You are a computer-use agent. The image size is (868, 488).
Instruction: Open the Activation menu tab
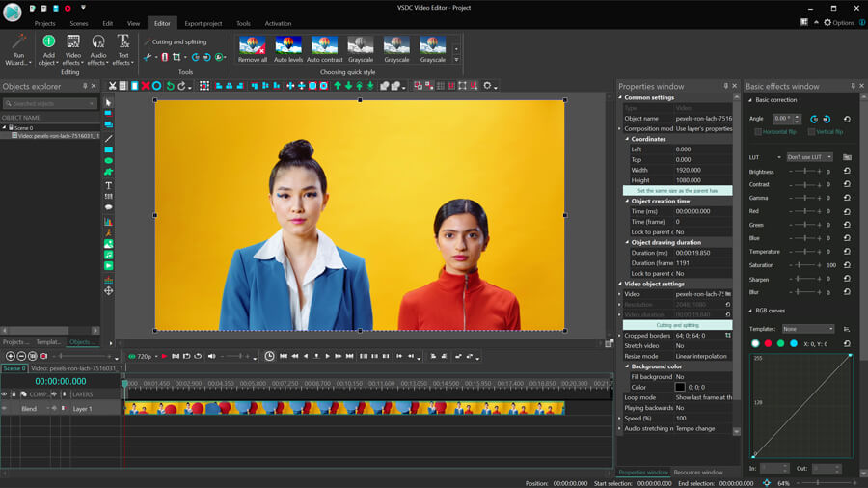click(278, 23)
